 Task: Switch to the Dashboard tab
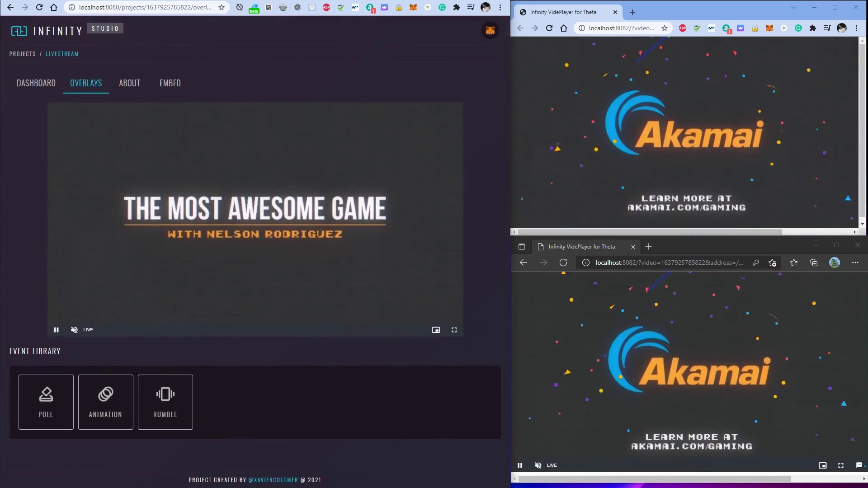click(36, 83)
